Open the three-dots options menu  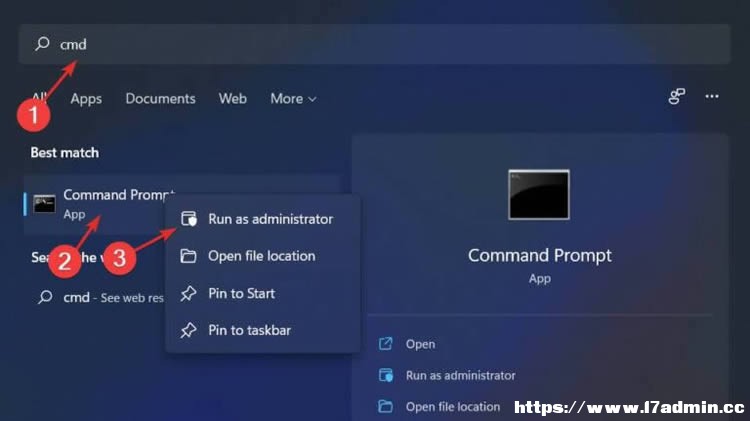712,97
